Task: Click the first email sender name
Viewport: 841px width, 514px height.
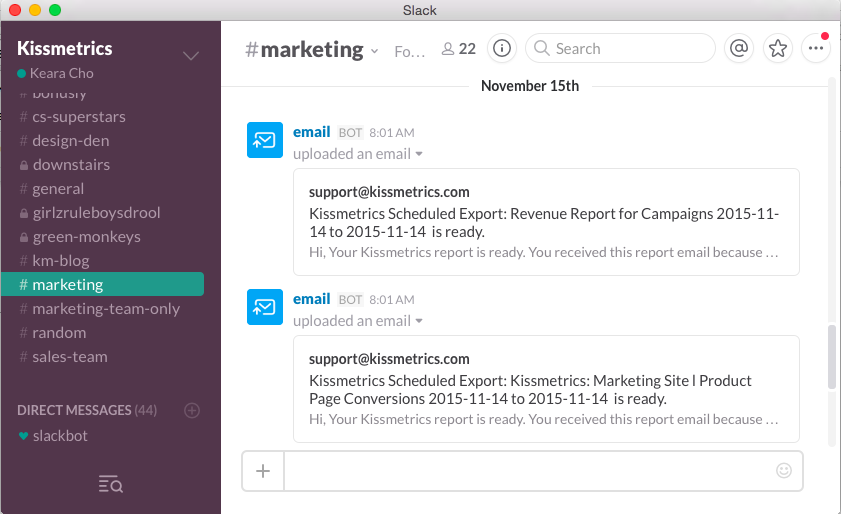Action: pyautogui.click(x=311, y=132)
